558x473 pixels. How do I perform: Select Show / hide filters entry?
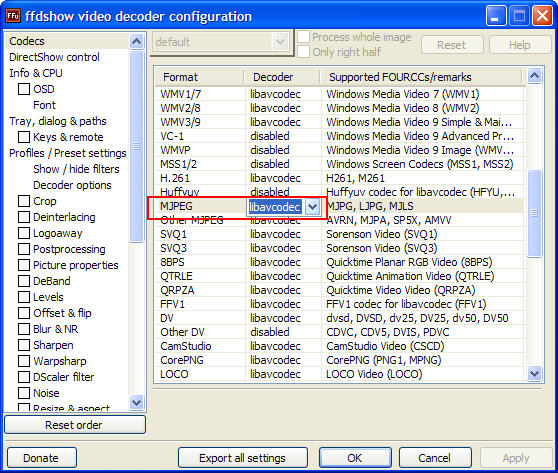[x=77, y=169]
